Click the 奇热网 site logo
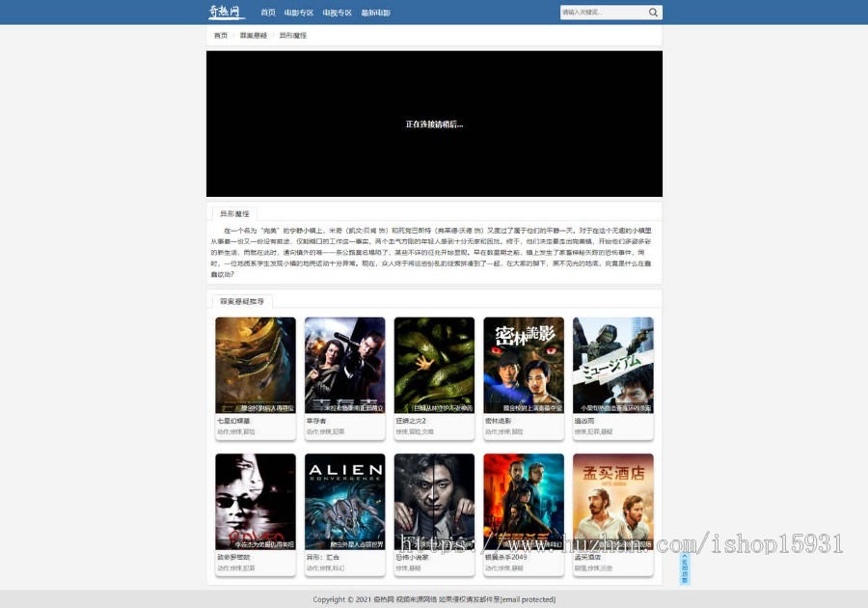The height and width of the screenshot is (608, 868). click(x=226, y=12)
